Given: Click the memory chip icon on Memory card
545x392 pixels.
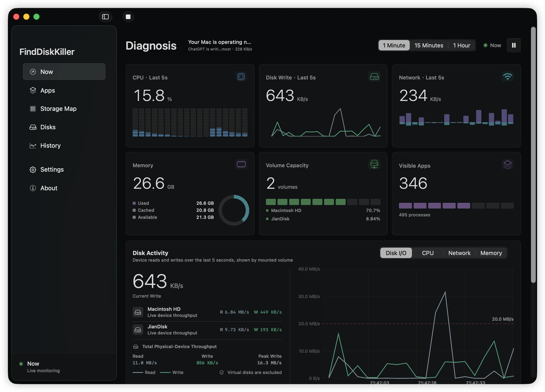Looking at the screenshot, I should (x=241, y=164).
